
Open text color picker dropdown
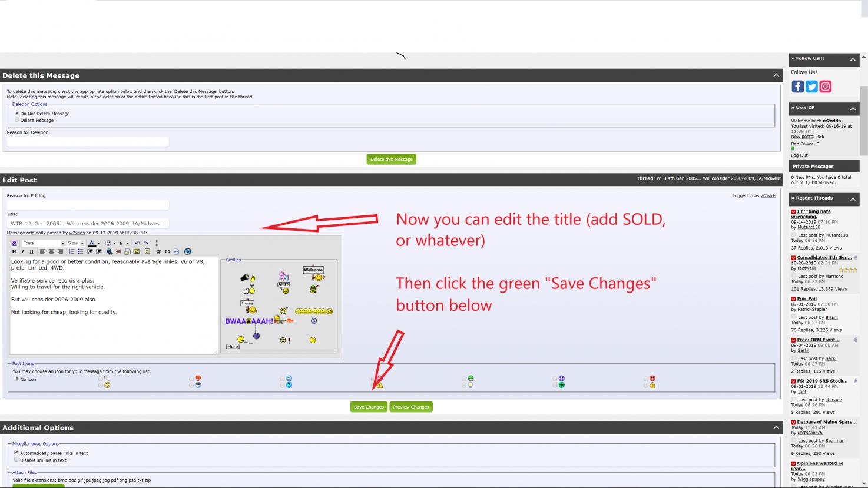pos(98,243)
